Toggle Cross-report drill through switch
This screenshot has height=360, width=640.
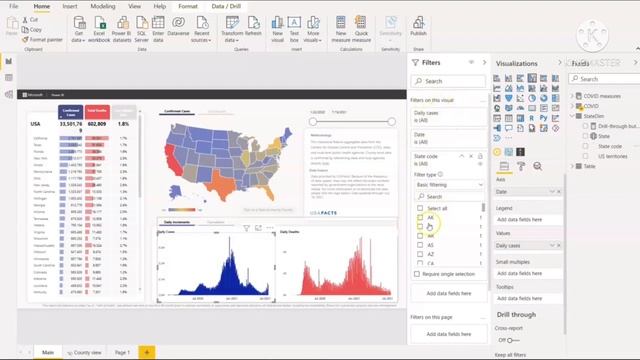coord(513,340)
